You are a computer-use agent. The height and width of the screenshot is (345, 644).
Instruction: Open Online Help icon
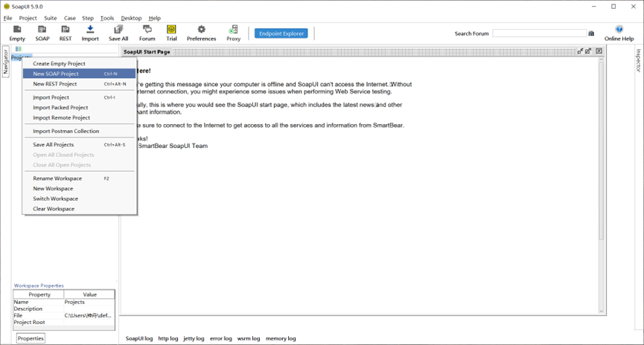[619, 30]
